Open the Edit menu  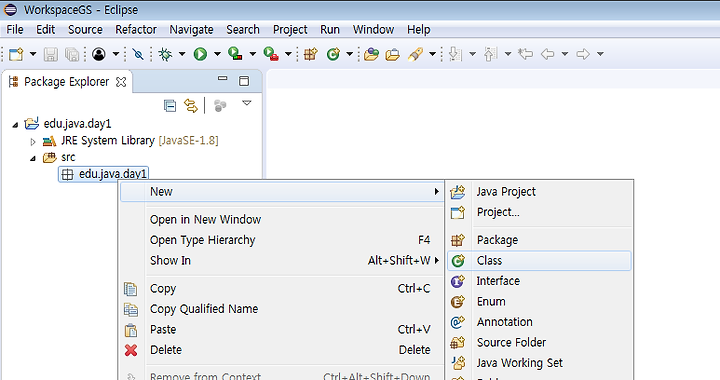click(45, 29)
